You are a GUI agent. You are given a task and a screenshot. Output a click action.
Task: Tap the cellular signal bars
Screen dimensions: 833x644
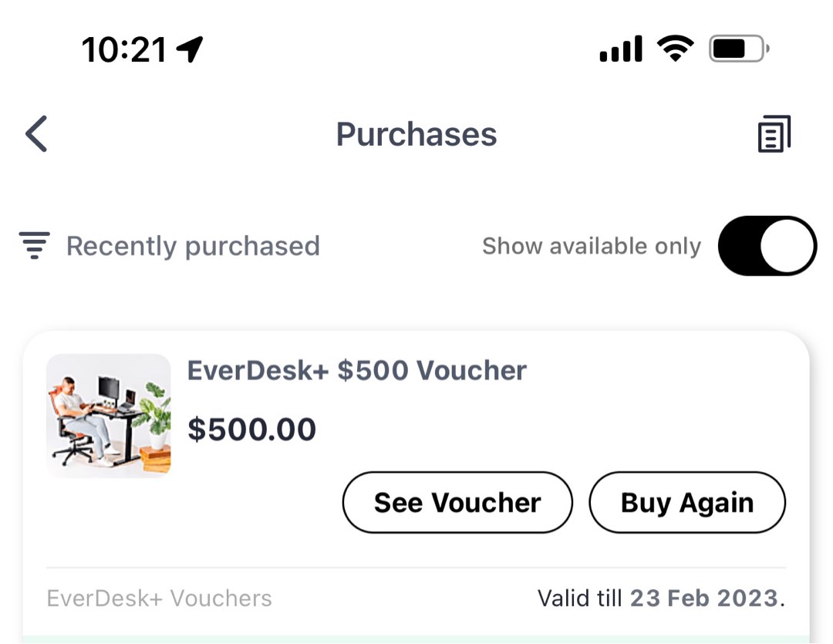pyautogui.click(x=620, y=49)
